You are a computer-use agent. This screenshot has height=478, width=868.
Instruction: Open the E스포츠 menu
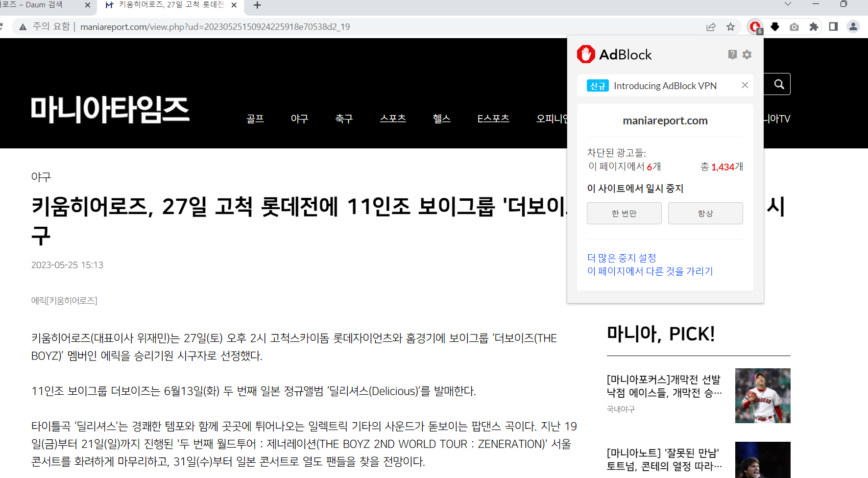[493, 119]
